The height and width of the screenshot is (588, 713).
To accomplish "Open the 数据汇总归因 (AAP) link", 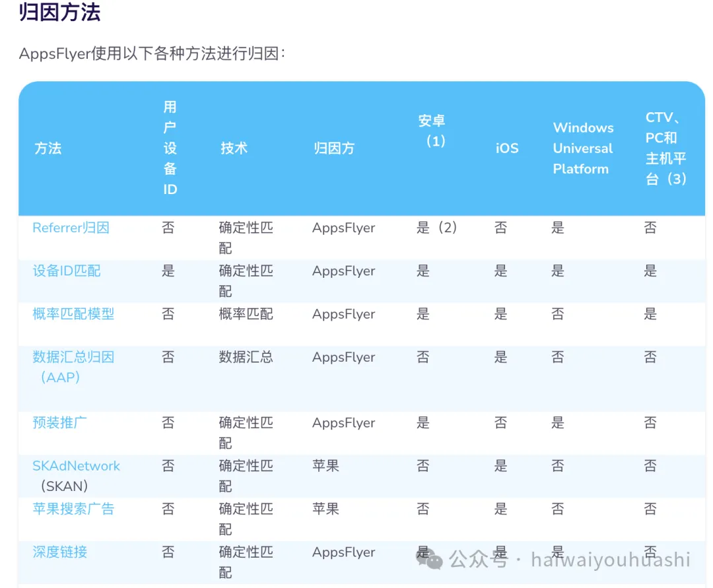I will (x=73, y=367).
